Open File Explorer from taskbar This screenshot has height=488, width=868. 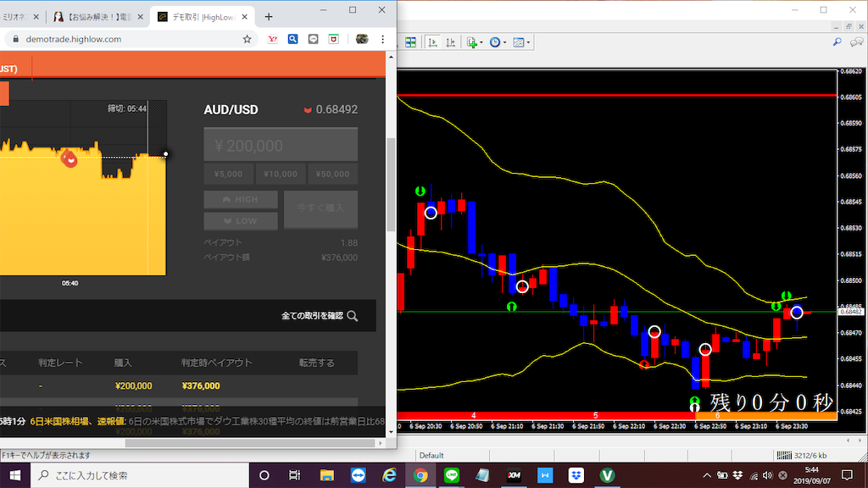(x=326, y=475)
